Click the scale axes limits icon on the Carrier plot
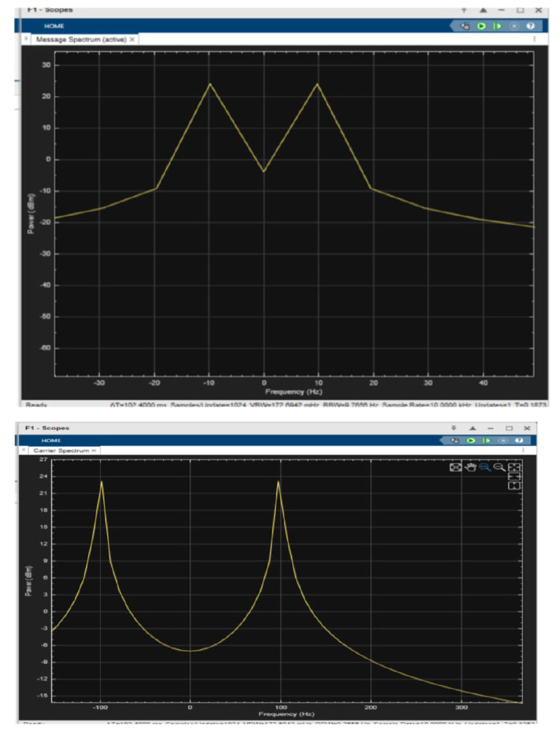The width and height of the screenshot is (560, 747). pos(514,467)
